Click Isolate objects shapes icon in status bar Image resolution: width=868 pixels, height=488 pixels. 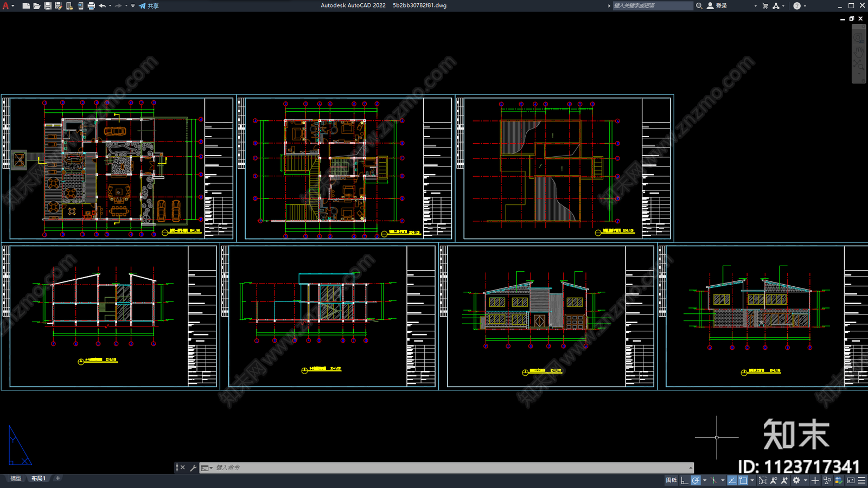click(x=827, y=480)
